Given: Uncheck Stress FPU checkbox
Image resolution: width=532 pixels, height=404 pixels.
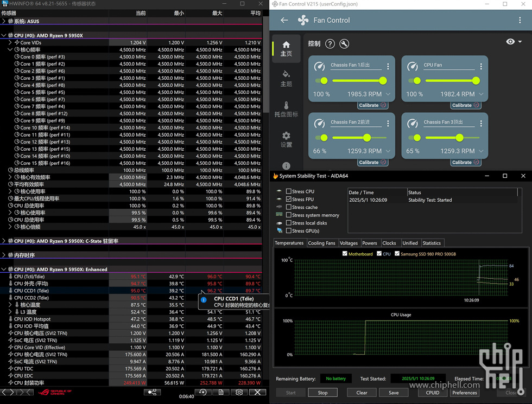Looking at the screenshot, I should (289, 200).
